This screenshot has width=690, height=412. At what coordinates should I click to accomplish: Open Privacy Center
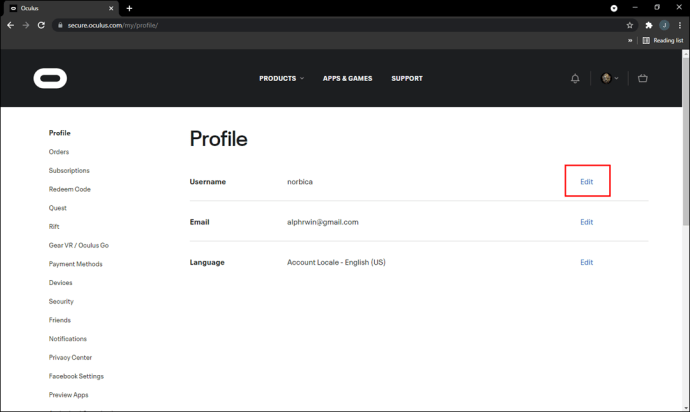(x=70, y=357)
